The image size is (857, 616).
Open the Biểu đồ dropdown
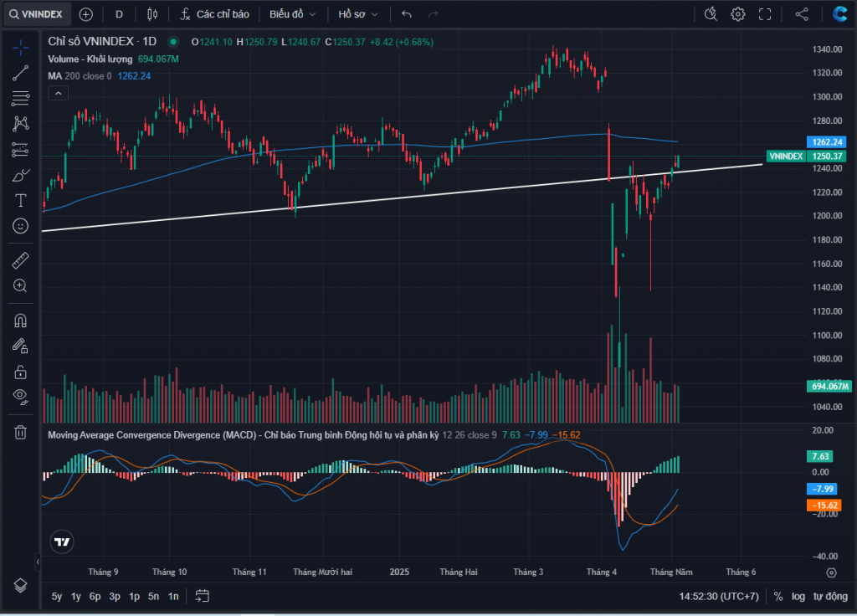(x=292, y=14)
